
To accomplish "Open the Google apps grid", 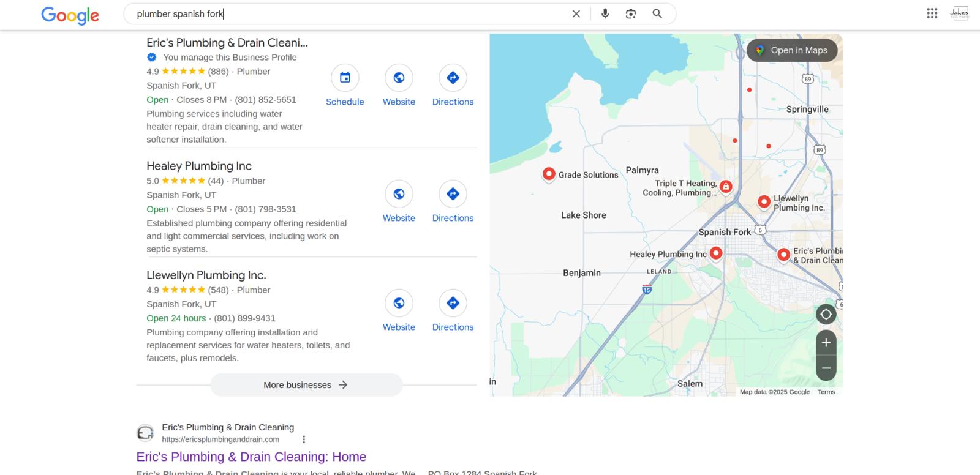I will [932, 13].
